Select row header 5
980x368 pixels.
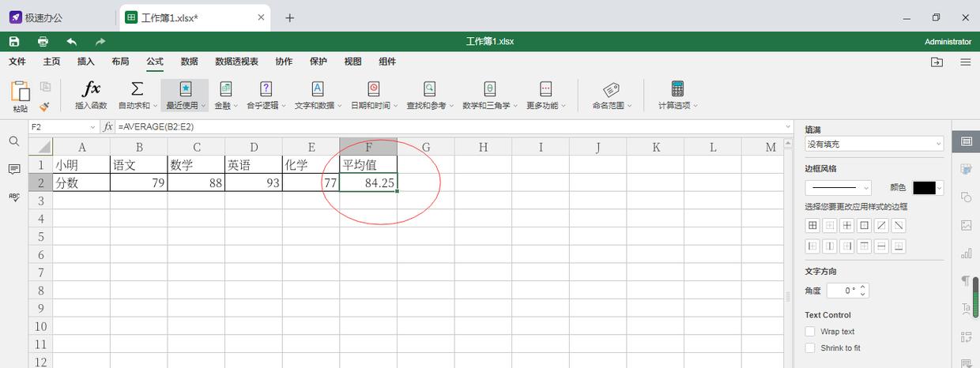pos(41,237)
